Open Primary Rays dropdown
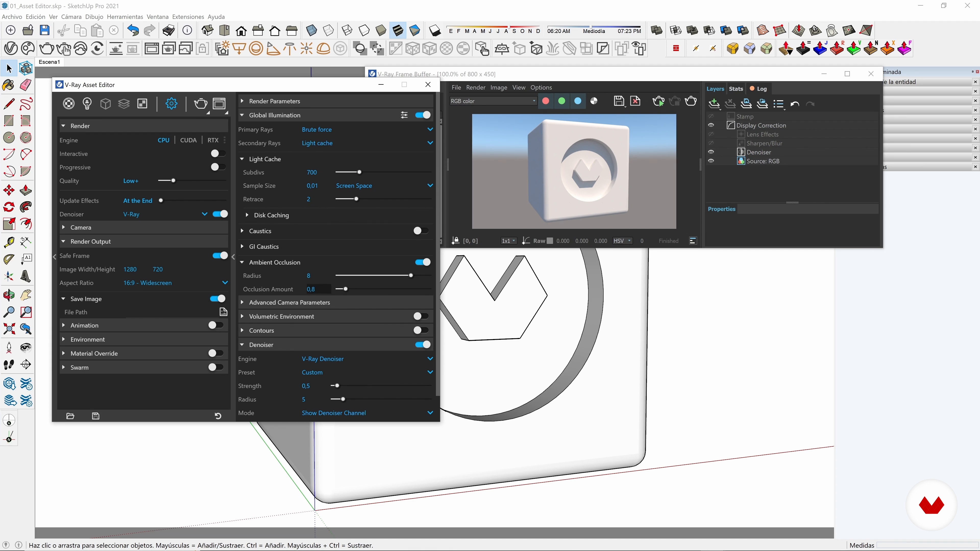 (x=367, y=130)
